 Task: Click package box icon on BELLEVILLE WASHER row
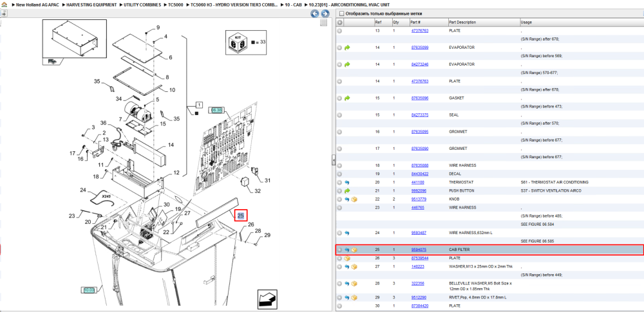coord(354,283)
